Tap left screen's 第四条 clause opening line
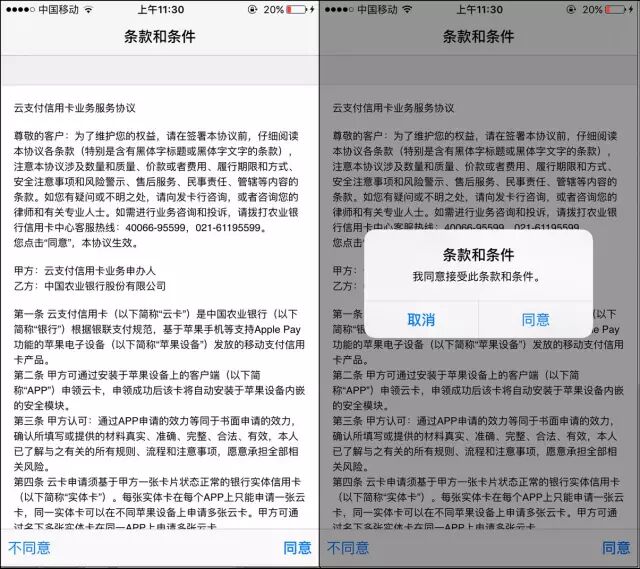 tap(157, 482)
